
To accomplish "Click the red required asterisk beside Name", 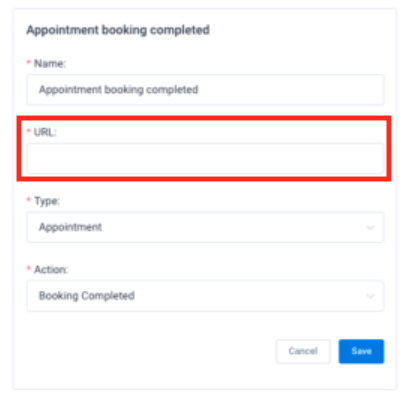I will pyautogui.click(x=29, y=62).
